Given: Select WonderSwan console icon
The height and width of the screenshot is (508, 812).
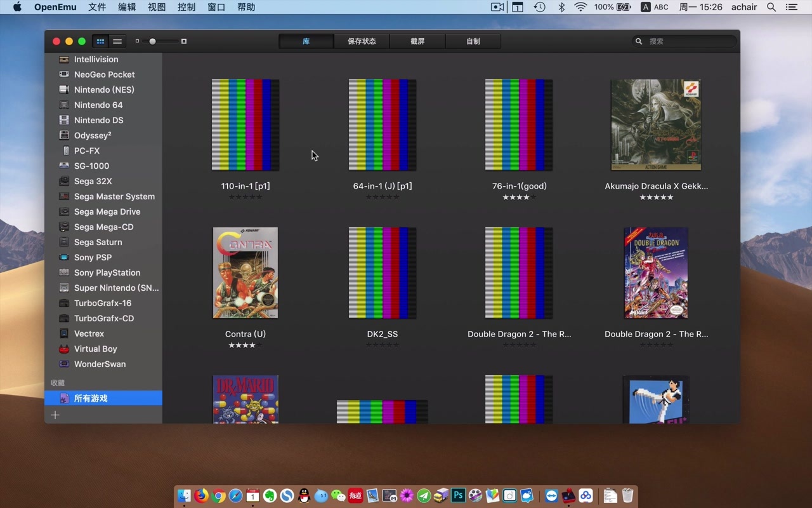Looking at the screenshot, I should pos(64,364).
